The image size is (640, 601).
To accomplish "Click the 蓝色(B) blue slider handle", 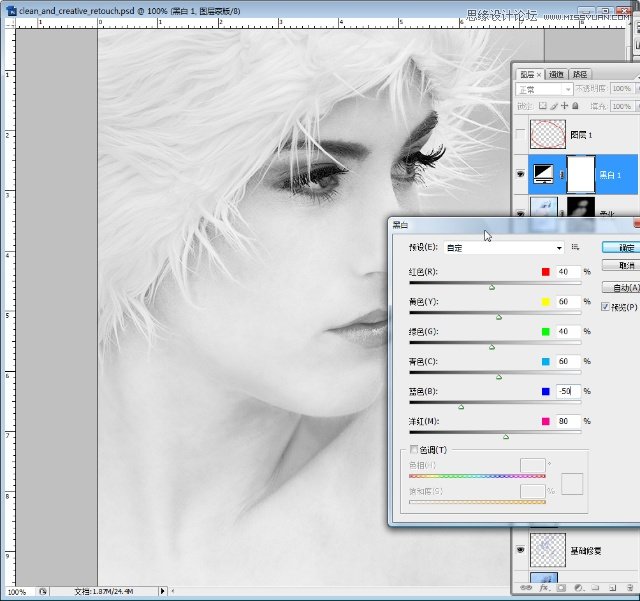I will click(x=461, y=407).
